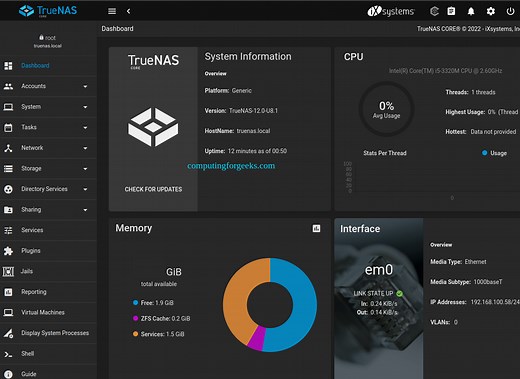The height and width of the screenshot is (379, 520).
Task: Click the Uptime 12 minutes text
Action: pyautogui.click(x=246, y=151)
